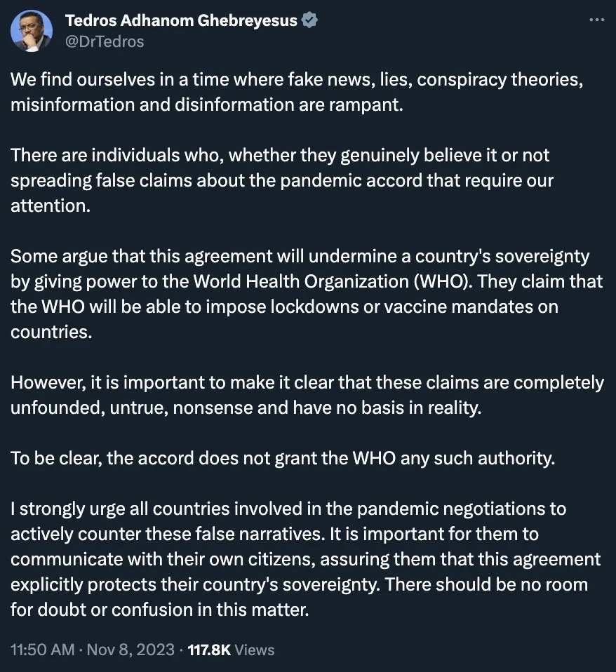Open the 117.8K view count
The width and height of the screenshot is (616, 672).
[209, 650]
